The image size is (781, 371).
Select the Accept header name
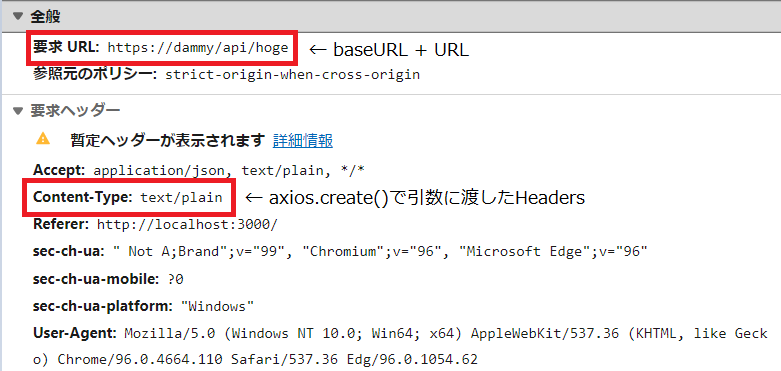[60, 170]
